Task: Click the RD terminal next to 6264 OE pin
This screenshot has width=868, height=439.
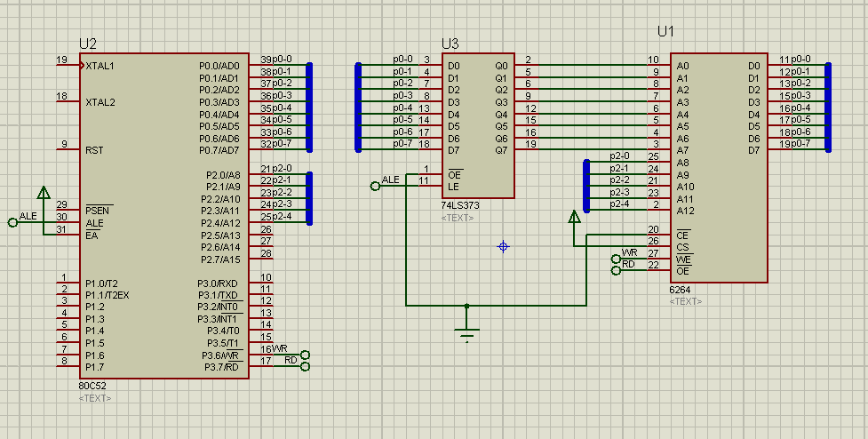Action: click(617, 270)
